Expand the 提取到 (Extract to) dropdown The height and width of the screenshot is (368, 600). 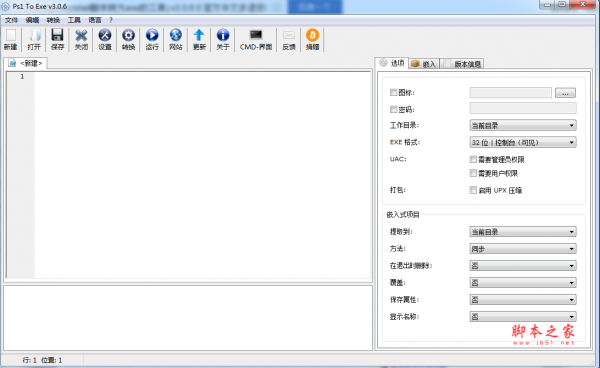point(523,232)
